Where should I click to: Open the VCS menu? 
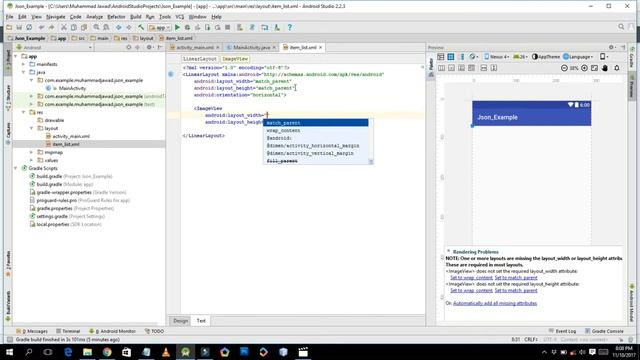[180, 17]
